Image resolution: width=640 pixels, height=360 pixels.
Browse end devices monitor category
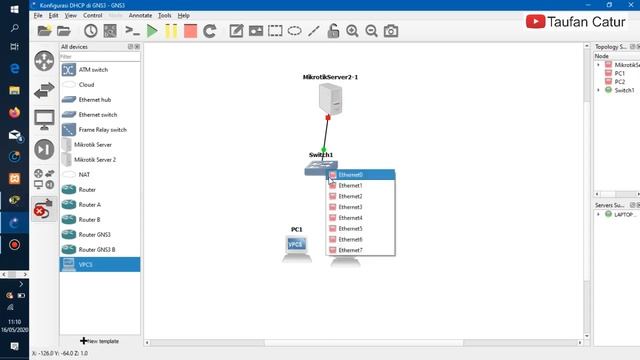[44, 120]
